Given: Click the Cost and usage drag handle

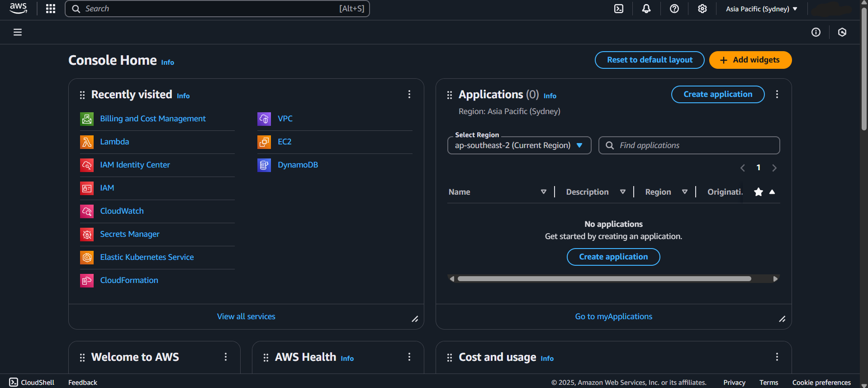Looking at the screenshot, I should (x=450, y=358).
